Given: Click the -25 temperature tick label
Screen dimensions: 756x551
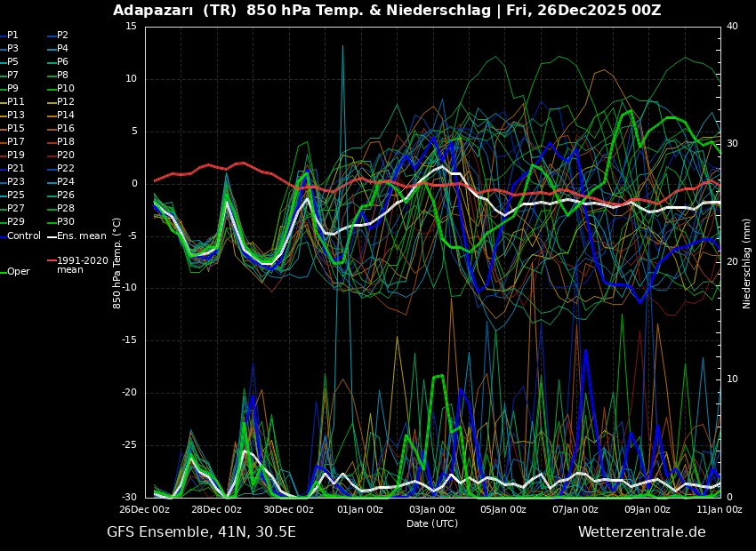Looking at the screenshot, I should (129, 445).
